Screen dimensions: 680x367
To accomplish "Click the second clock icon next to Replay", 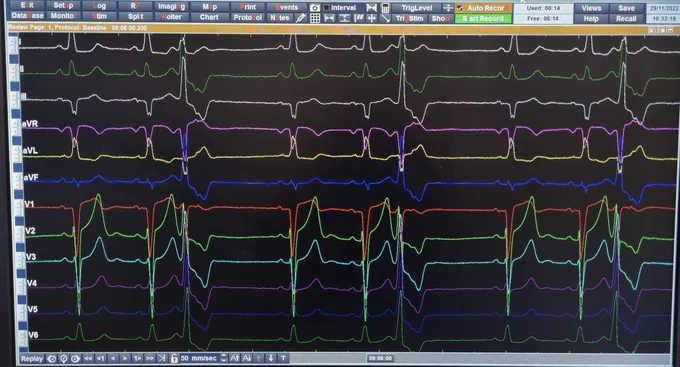I will (x=64, y=359).
